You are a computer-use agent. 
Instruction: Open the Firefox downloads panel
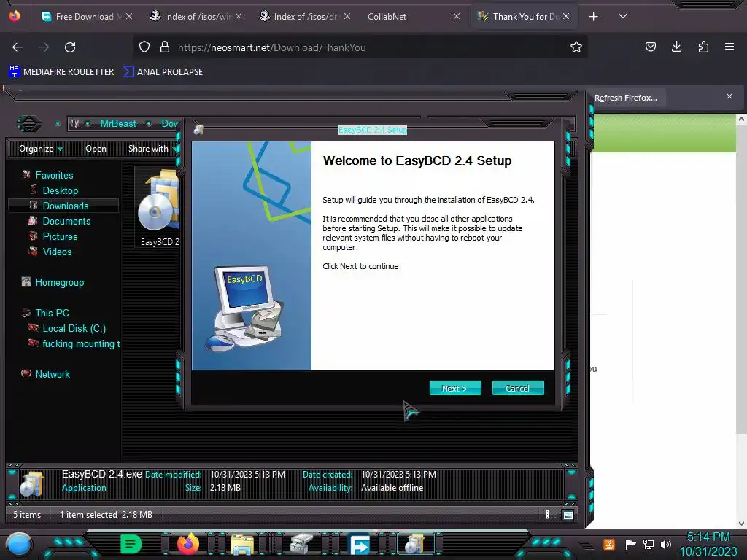tap(676, 47)
